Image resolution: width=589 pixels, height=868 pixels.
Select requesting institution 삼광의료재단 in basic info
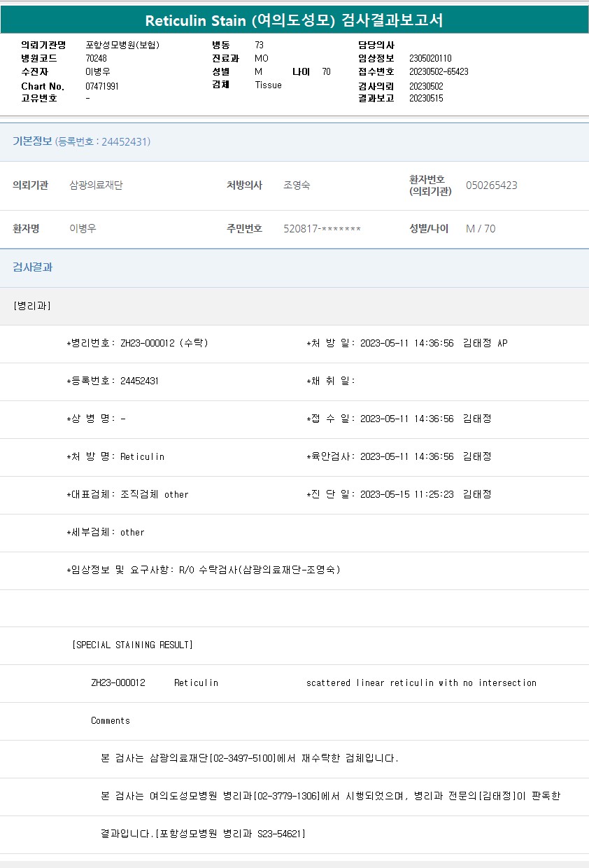point(96,185)
